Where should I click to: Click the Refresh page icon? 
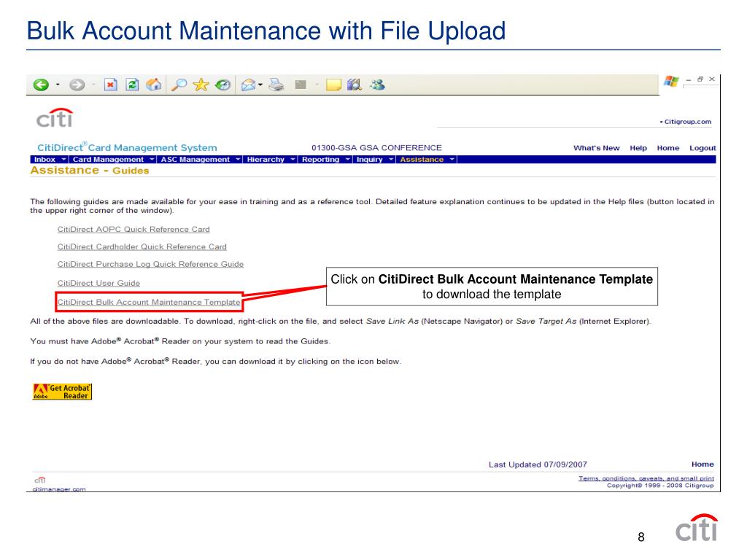[132, 85]
